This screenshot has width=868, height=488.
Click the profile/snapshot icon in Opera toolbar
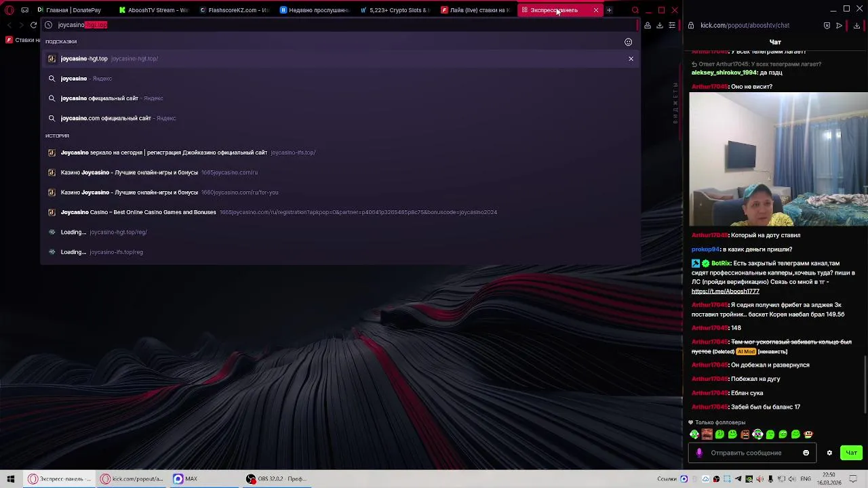click(x=648, y=25)
